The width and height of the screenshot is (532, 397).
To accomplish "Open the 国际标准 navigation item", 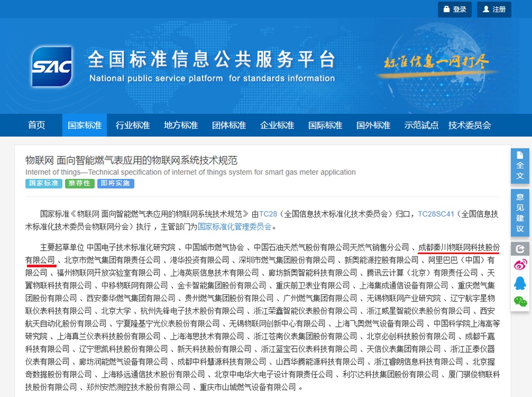I will 325,126.
